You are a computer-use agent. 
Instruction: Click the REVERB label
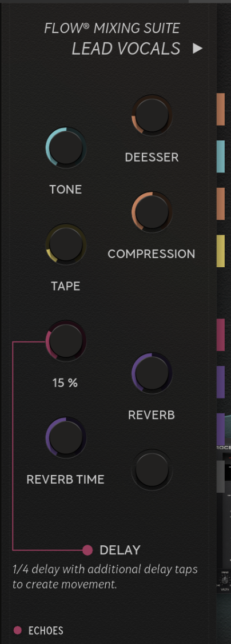click(152, 415)
